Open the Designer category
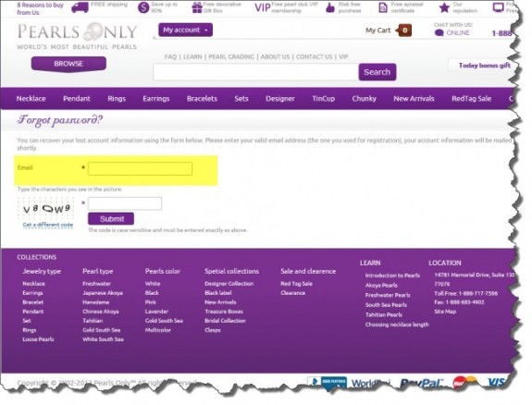Screen dimensions: 532x405 click(280, 99)
